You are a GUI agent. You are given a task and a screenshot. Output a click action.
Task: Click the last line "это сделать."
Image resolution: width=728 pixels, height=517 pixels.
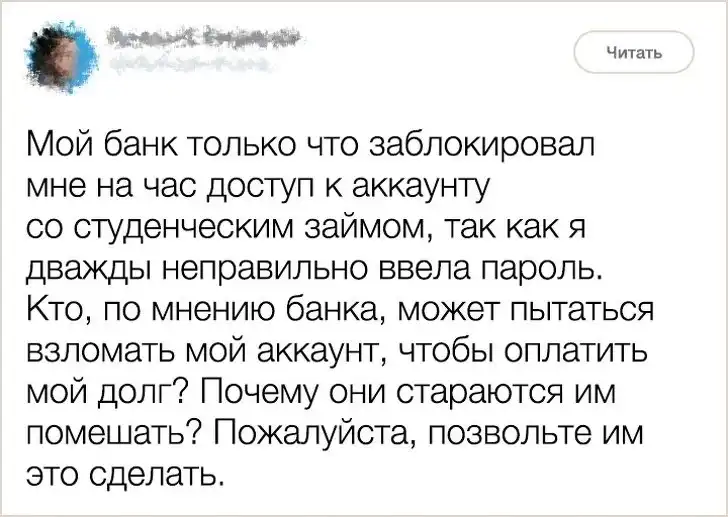(127, 471)
